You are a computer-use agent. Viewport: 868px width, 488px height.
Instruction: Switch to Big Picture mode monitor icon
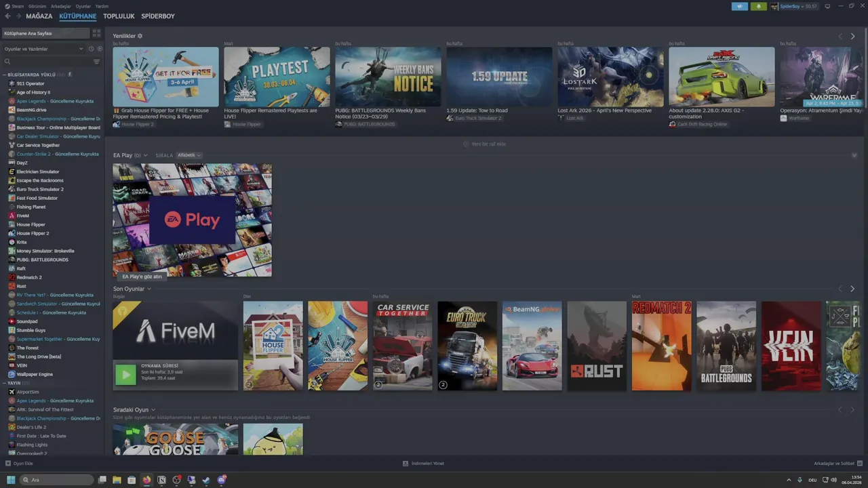coord(827,6)
